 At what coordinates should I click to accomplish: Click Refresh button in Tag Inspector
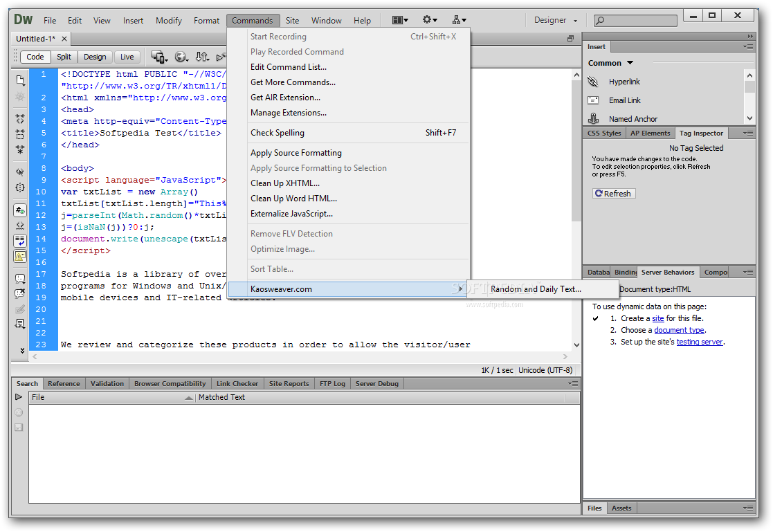click(x=614, y=193)
